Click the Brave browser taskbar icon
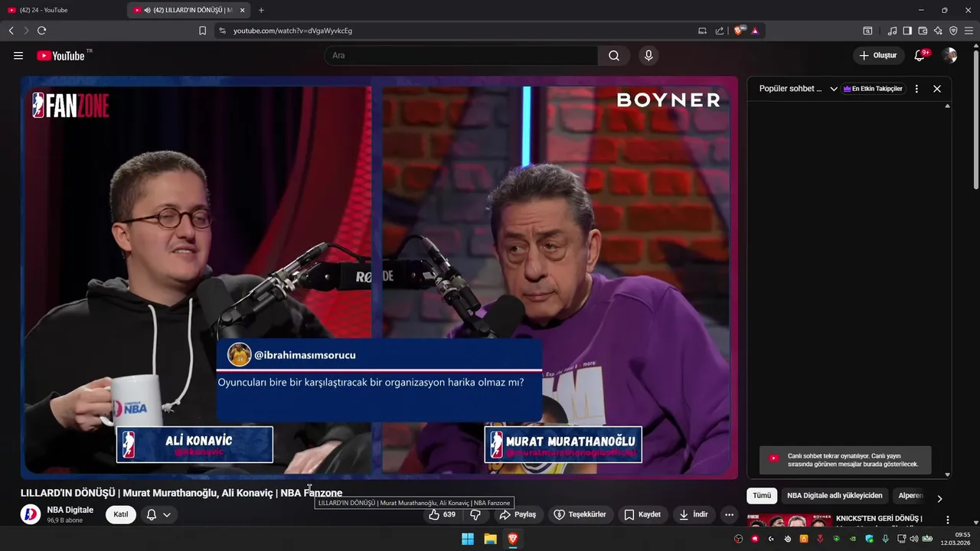 (x=513, y=539)
